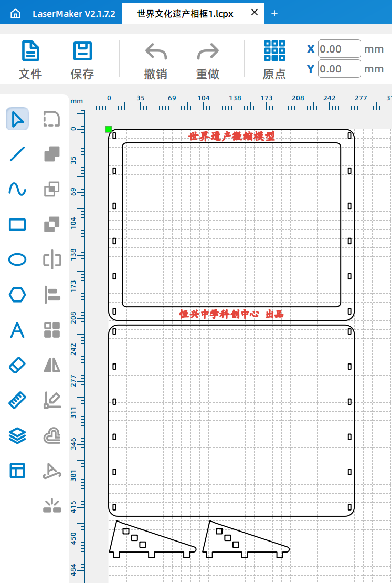Select the dashed rounded-corner region tool
The width and height of the screenshot is (392, 583).
[x=51, y=119]
